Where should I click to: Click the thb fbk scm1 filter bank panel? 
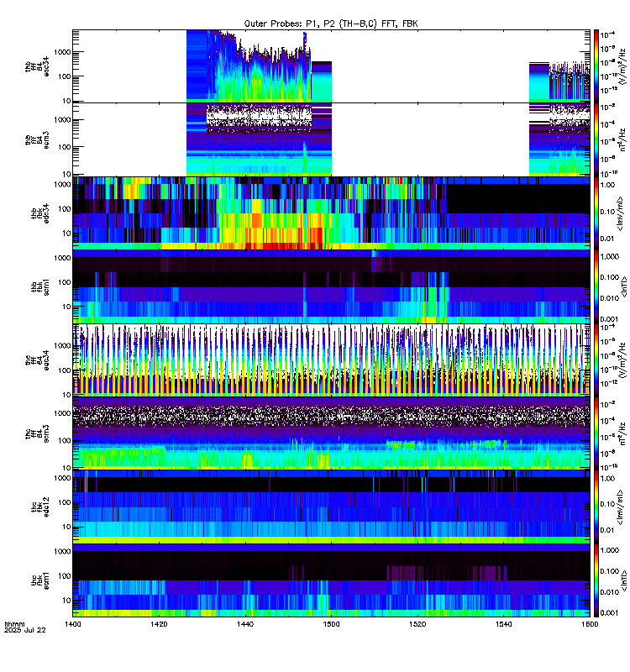331,286
